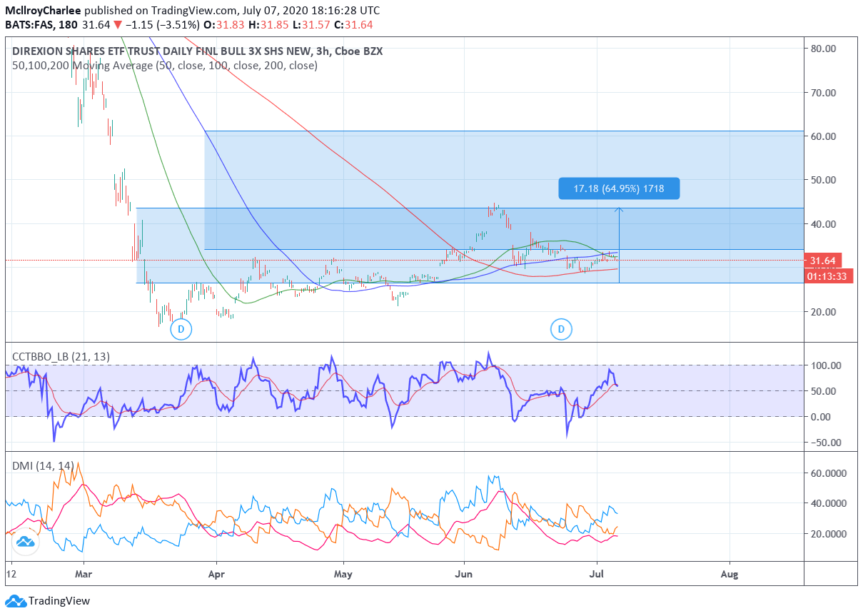This screenshot has height=616, width=863.
Task: Click the 60.0000 label on DMI axis
Action: coord(828,473)
